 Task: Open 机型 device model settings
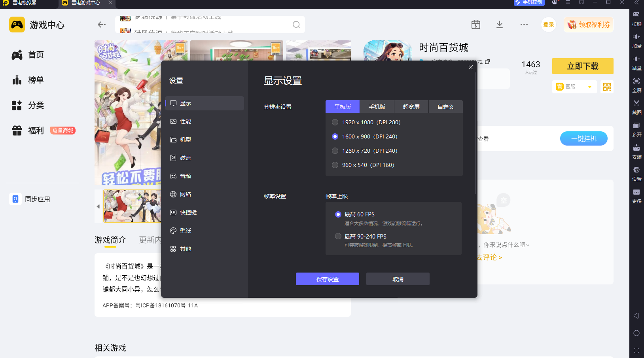(x=205, y=140)
